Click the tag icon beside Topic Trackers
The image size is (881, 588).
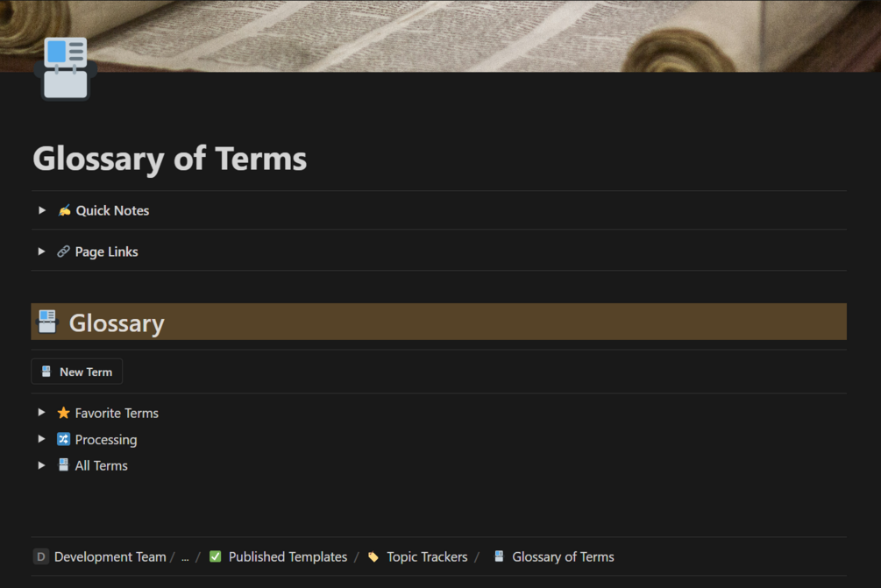(x=373, y=556)
